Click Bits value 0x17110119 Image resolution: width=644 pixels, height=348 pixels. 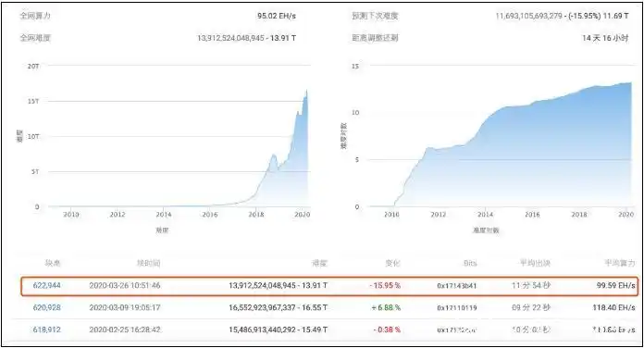pyautogui.click(x=457, y=307)
